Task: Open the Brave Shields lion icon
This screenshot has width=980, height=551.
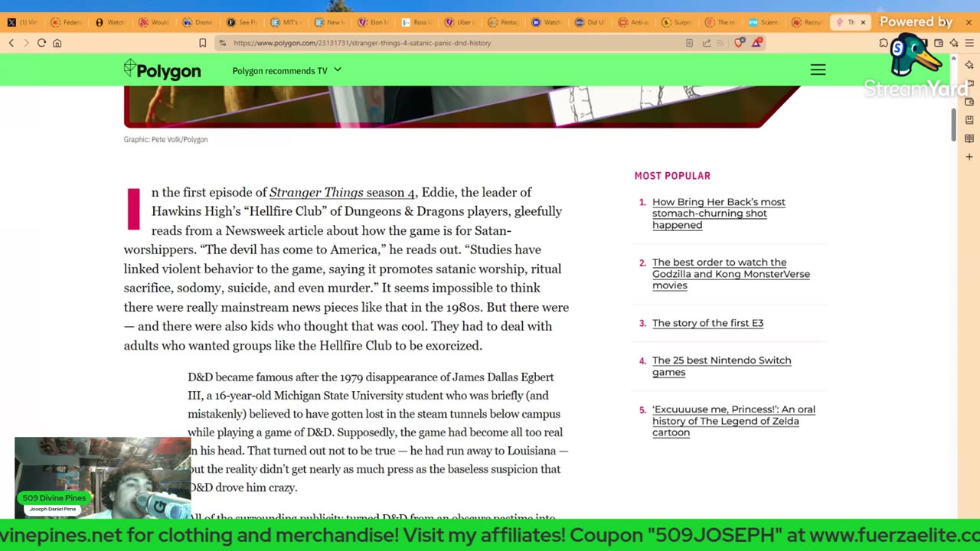Action: click(x=739, y=43)
